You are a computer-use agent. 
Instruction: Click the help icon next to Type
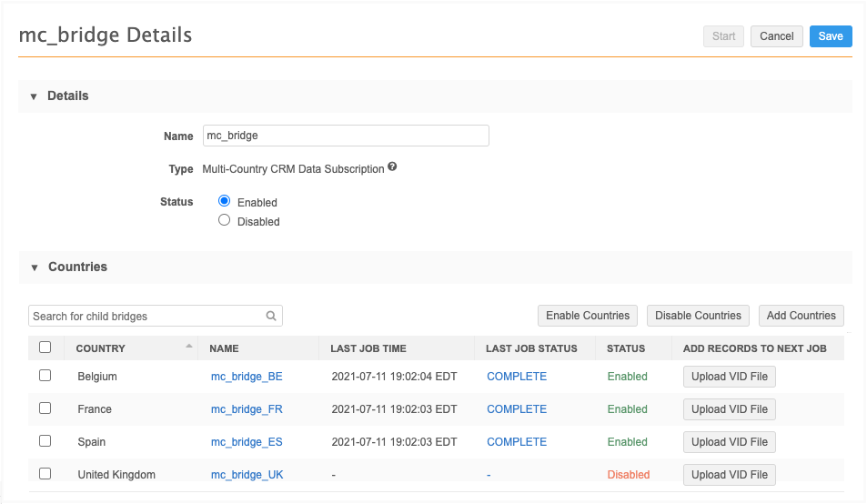[392, 167]
